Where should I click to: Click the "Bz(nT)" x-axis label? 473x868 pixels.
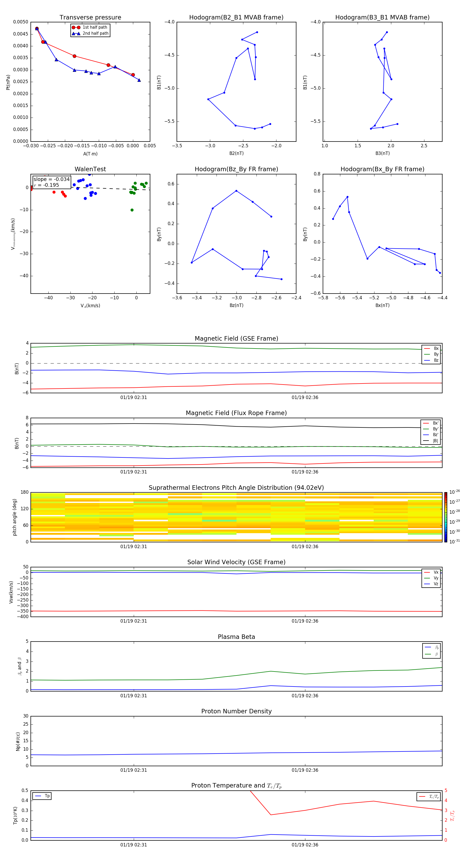pos(236,305)
